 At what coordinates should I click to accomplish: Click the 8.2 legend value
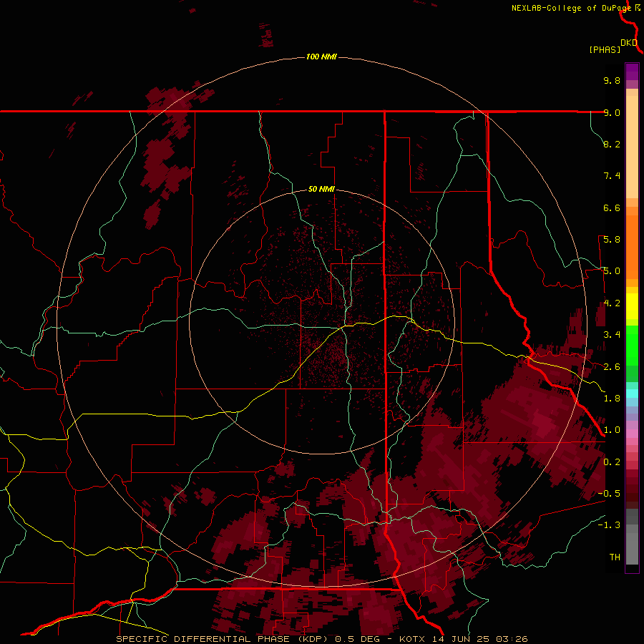pos(612,144)
